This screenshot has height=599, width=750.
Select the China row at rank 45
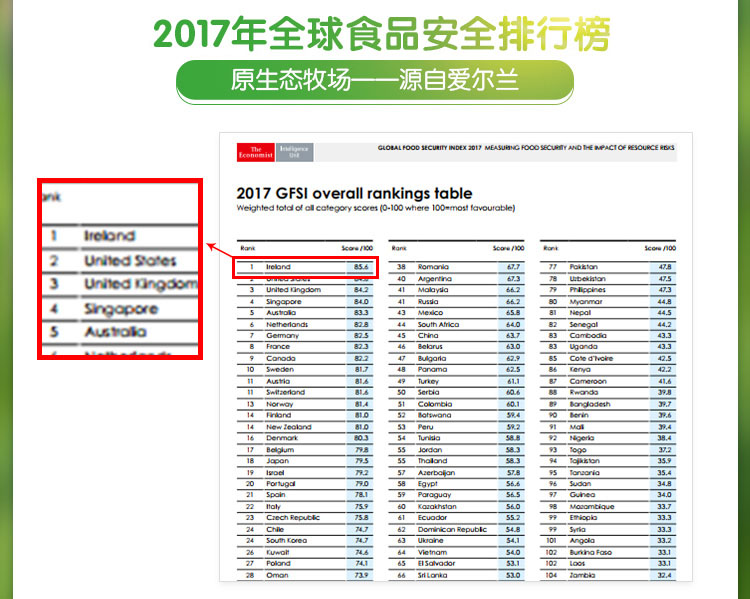pos(456,335)
